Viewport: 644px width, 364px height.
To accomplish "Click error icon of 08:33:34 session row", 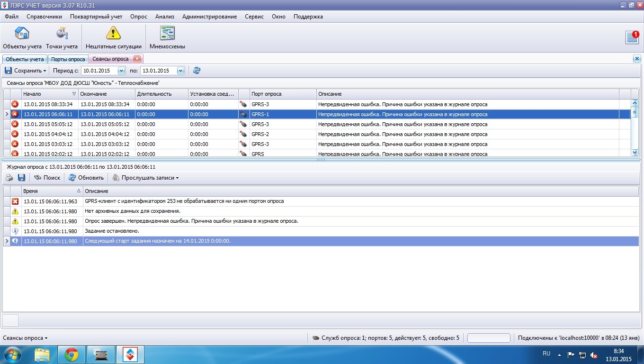I will click(x=15, y=104).
